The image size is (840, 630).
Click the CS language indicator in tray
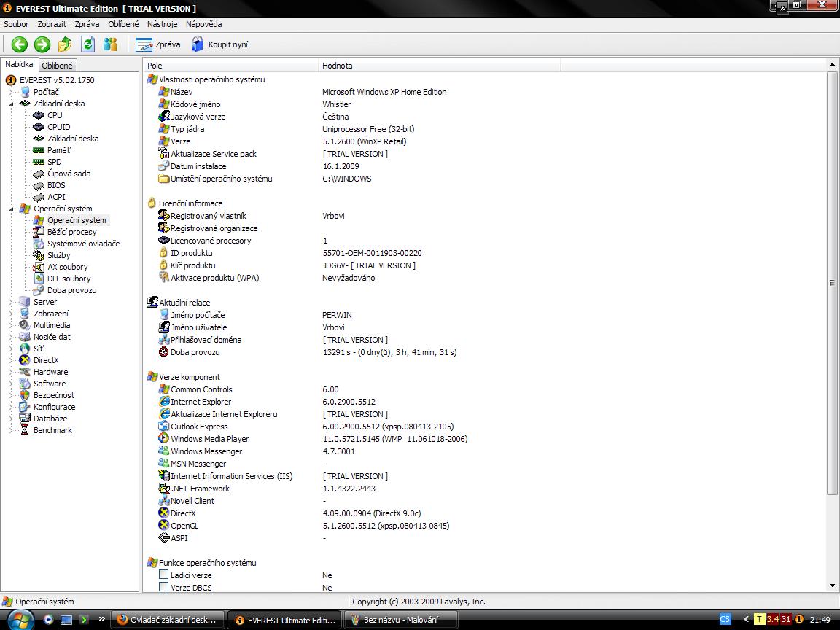725,619
